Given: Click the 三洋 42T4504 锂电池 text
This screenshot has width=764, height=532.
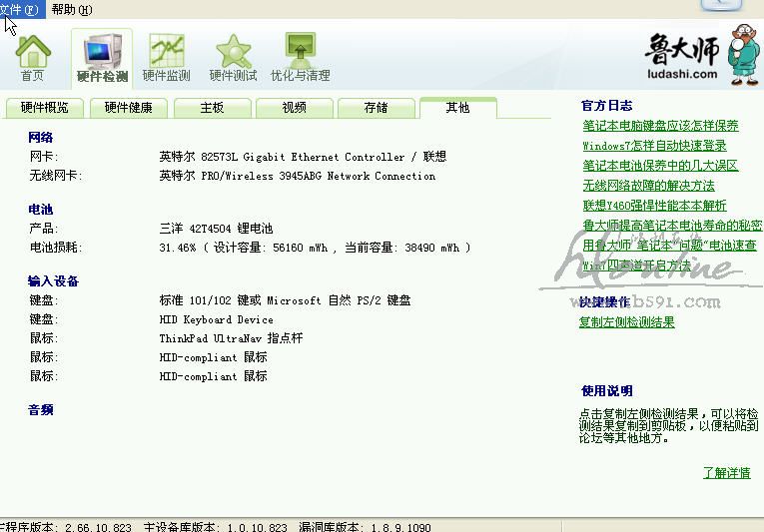Looking at the screenshot, I should tap(217, 229).
